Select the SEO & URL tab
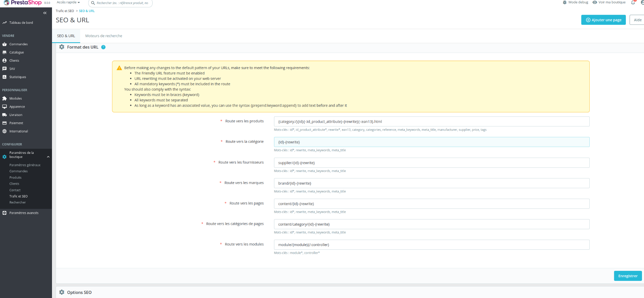The image size is (644, 298). [x=66, y=36]
